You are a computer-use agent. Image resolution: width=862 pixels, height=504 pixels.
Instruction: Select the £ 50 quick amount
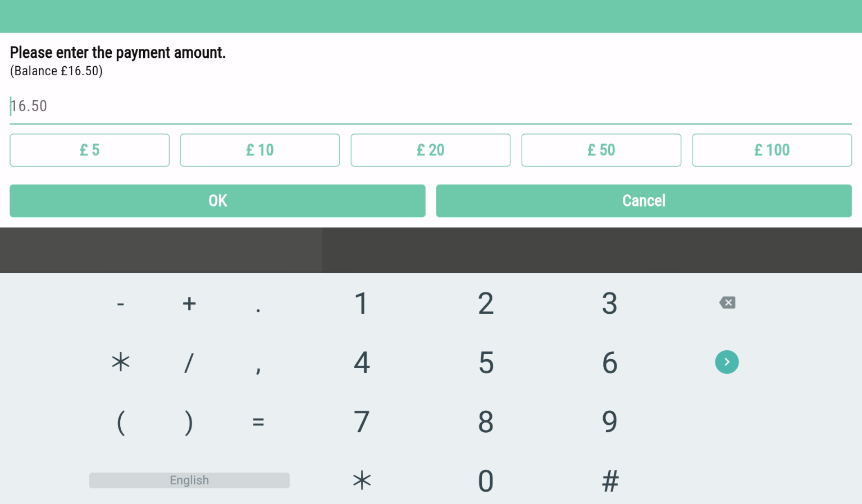click(601, 150)
